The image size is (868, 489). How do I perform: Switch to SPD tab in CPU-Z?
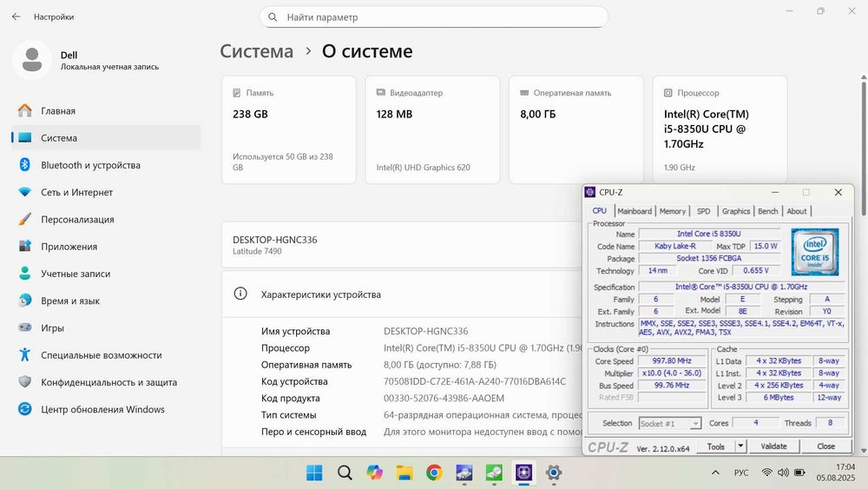[704, 211]
